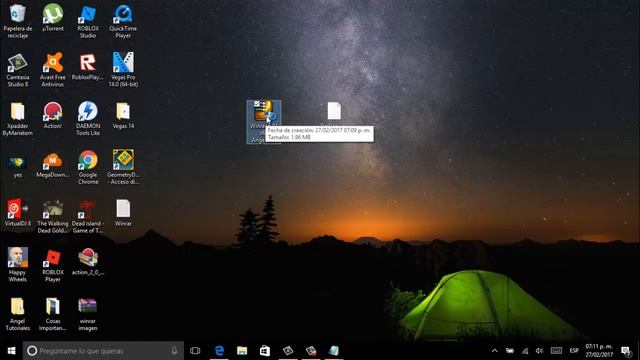Click the Avast Free Antivirus icon
The image size is (640, 360).
pyautogui.click(x=53, y=69)
